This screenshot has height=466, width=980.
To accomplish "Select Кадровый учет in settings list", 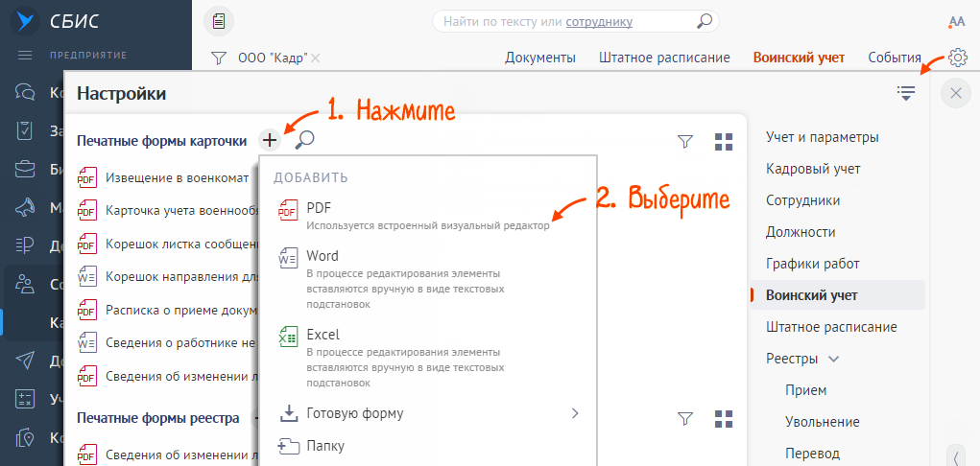I will coord(813,169).
